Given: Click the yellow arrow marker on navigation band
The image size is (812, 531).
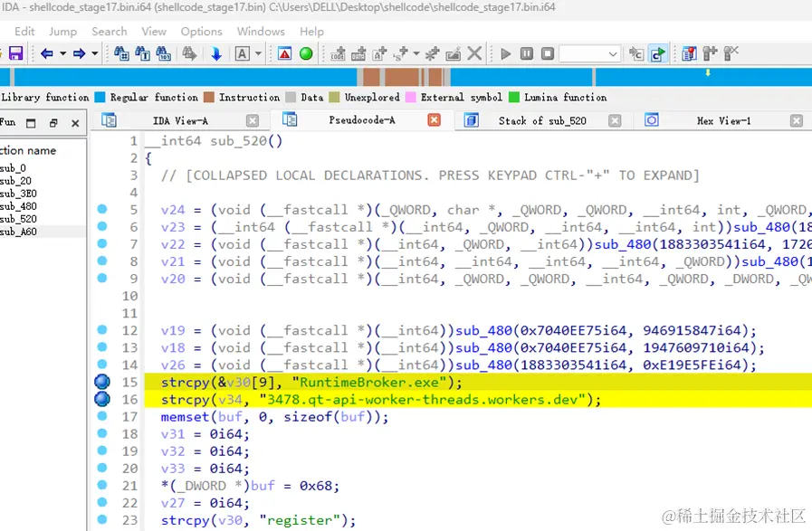Looking at the screenshot, I should pyautogui.click(x=707, y=73).
